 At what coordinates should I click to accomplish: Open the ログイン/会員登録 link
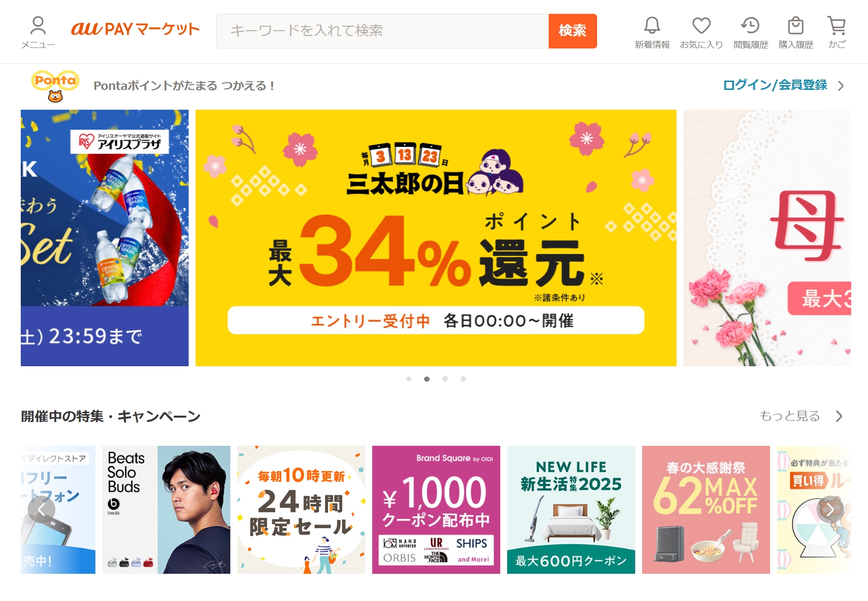pyautogui.click(x=775, y=86)
